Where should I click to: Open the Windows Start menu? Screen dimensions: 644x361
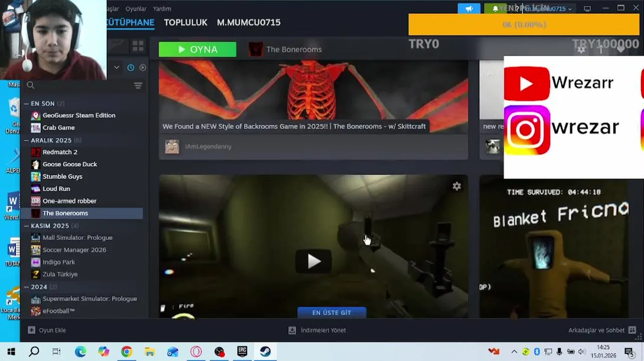click(x=11, y=351)
